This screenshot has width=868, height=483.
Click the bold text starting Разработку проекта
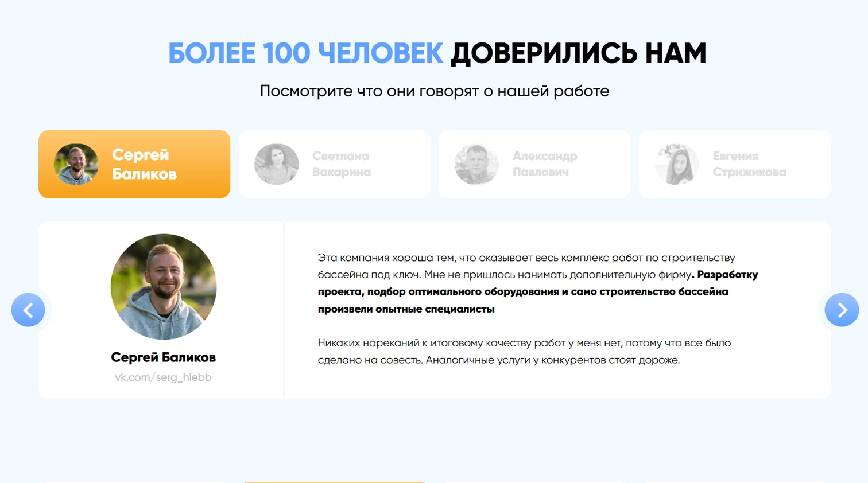(538, 292)
